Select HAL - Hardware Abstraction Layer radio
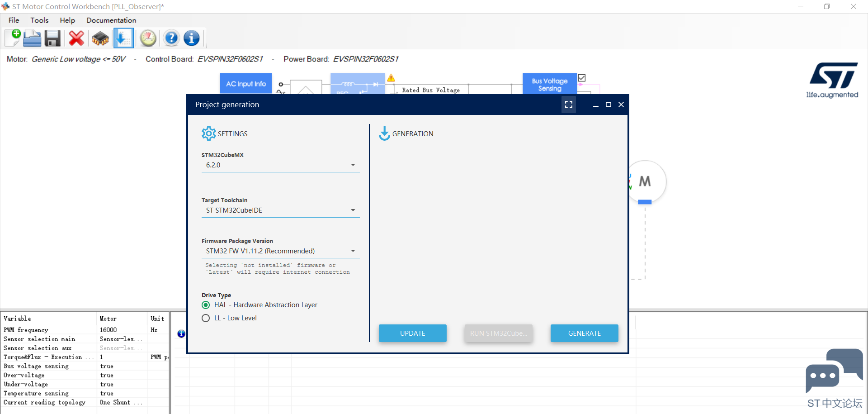 [206, 305]
